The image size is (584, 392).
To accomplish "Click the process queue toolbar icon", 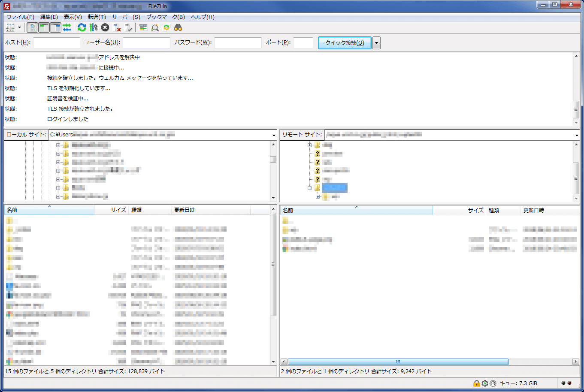I will [94, 28].
